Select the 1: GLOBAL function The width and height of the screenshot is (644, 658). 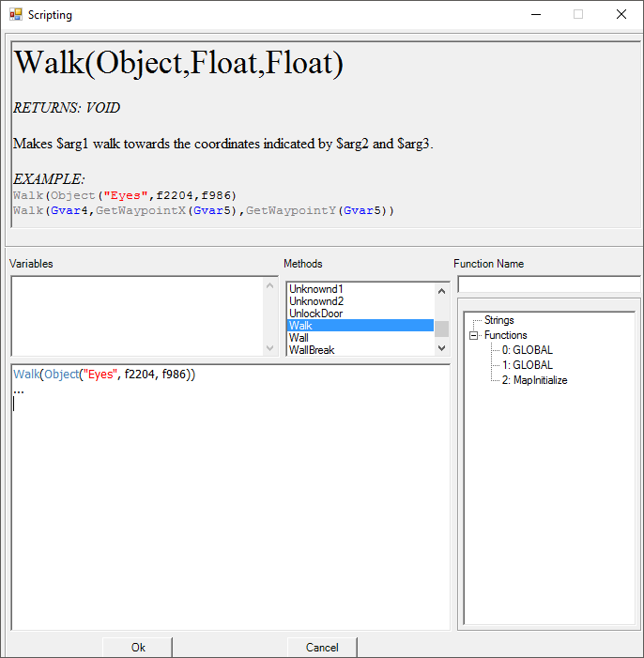click(x=527, y=365)
